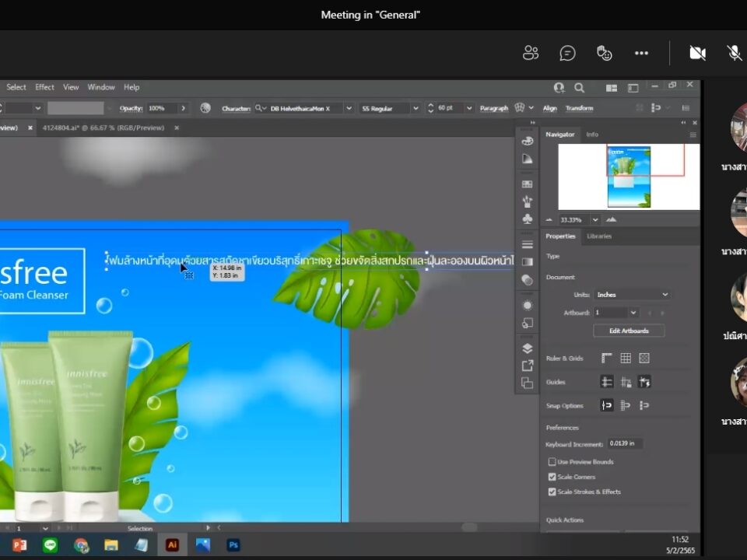Open the Brushes panel icon
This screenshot has height=560, width=747.
[x=528, y=201]
